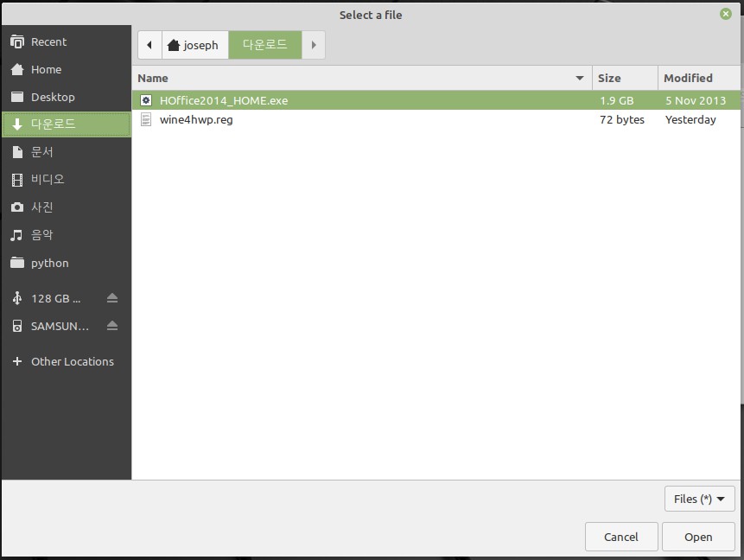Click the 1.9 GB size cell
Screen dimensions: 744x560
coord(616,100)
